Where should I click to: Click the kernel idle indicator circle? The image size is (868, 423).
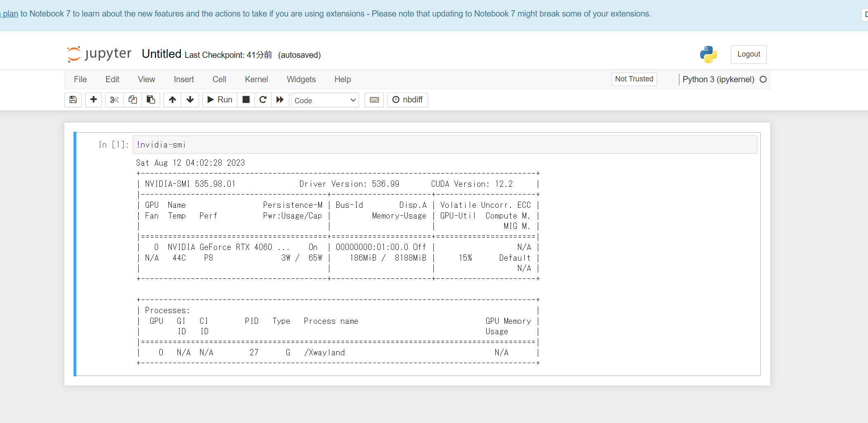click(x=763, y=79)
